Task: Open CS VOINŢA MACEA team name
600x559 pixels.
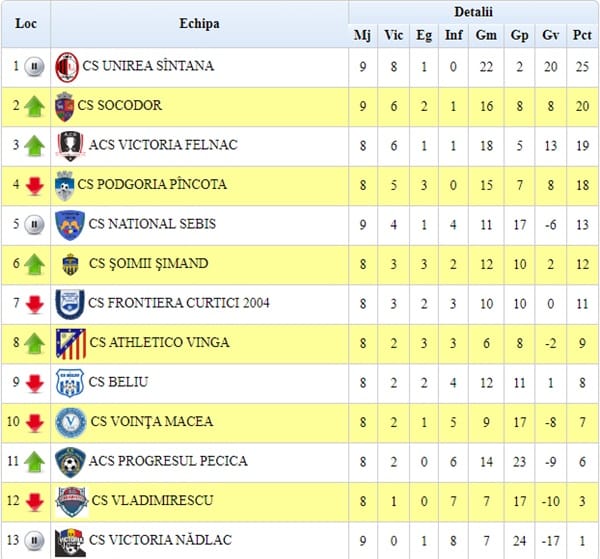Action: pyautogui.click(x=152, y=422)
